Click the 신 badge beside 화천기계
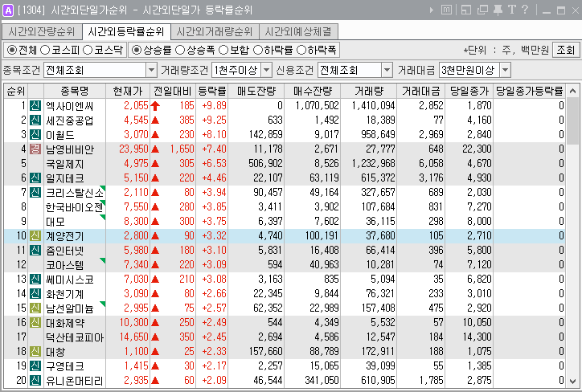582x392 pixels. coord(35,294)
